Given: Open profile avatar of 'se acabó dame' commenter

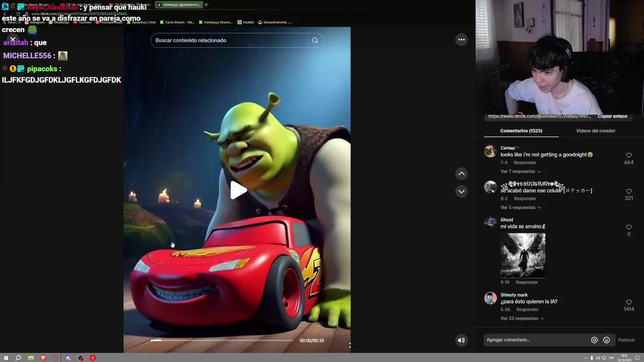Looking at the screenshot, I should click(490, 187).
